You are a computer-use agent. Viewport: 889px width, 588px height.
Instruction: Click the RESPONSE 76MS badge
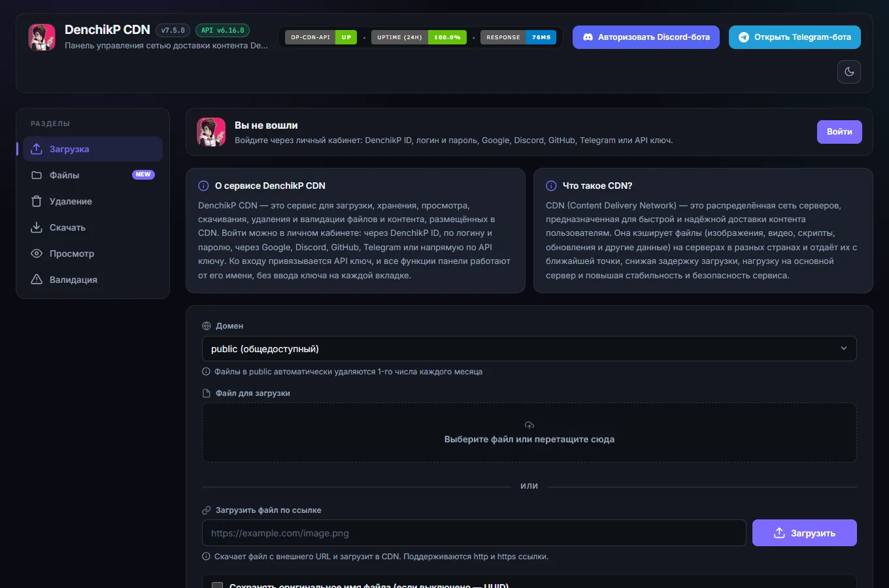[518, 37]
